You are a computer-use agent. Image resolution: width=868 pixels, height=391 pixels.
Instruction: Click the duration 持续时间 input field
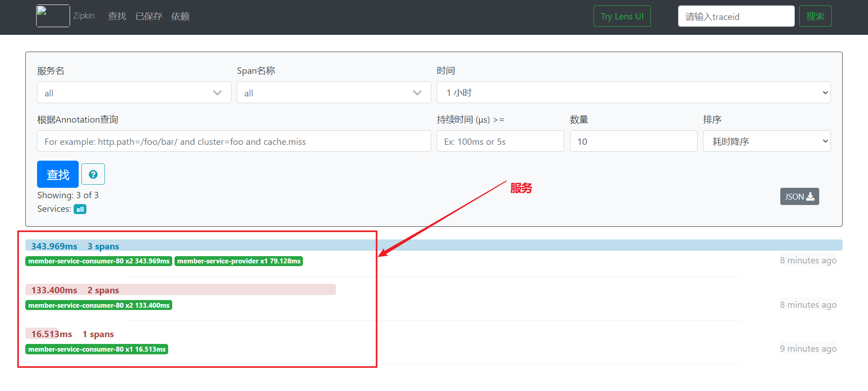500,141
